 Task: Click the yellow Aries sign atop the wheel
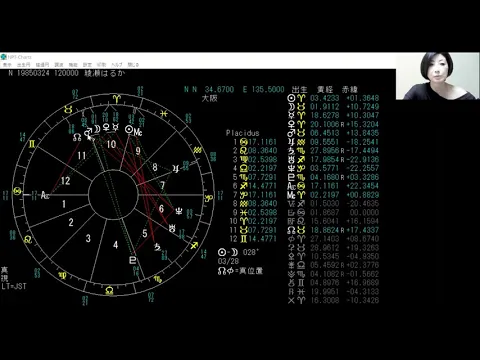[117, 99]
